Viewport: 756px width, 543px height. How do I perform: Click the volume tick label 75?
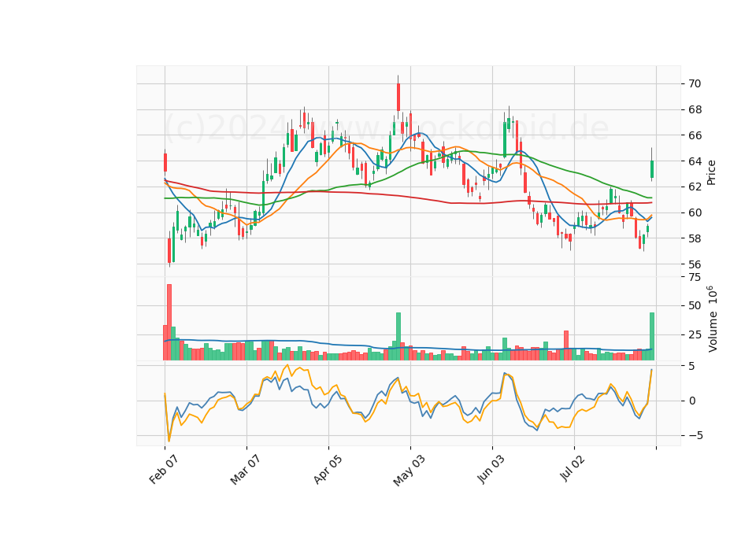695,277
